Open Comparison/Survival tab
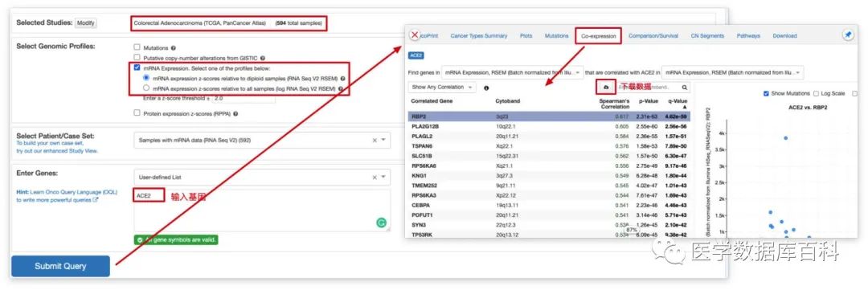Viewport: 868px width, 290px height. [x=653, y=35]
